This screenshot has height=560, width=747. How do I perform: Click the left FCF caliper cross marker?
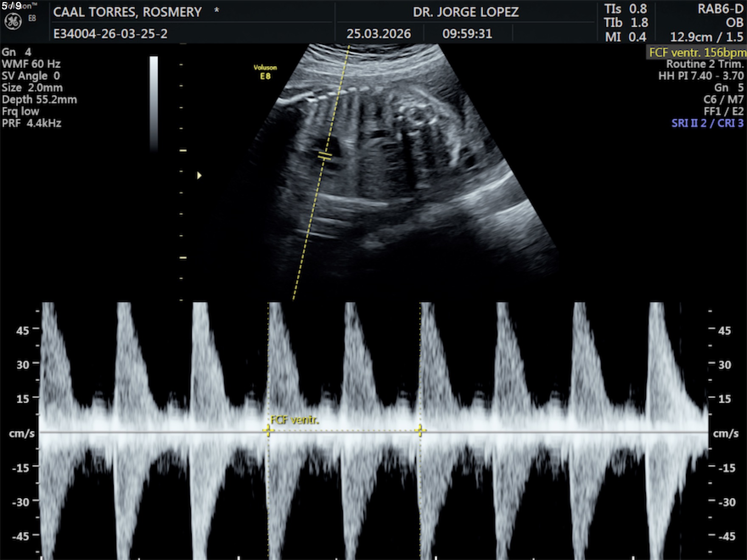point(268,431)
